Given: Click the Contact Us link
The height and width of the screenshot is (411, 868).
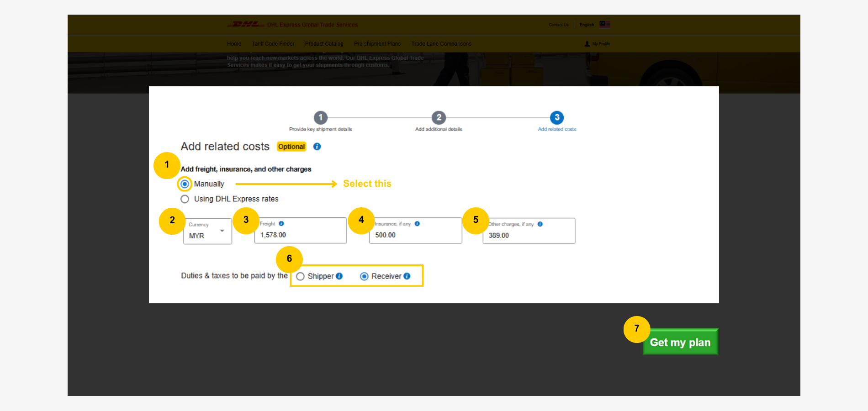Looking at the screenshot, I should (559, 25).
